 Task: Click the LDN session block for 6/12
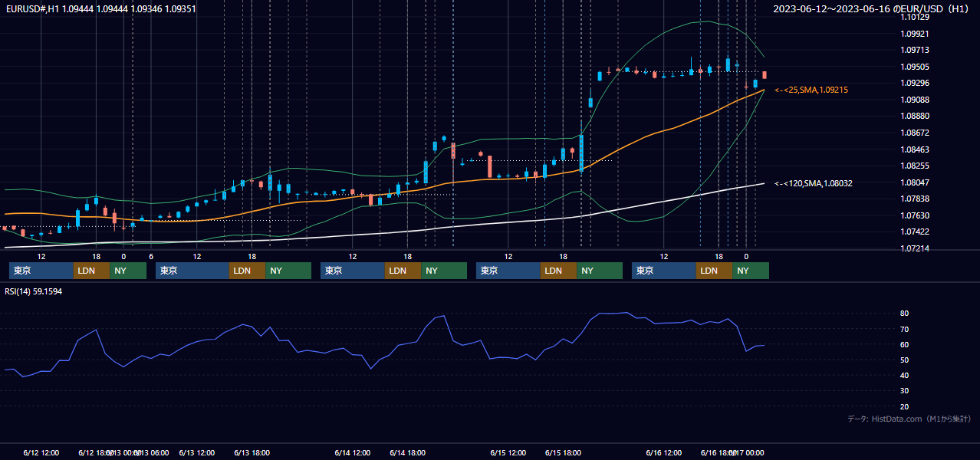click(92, 271)
